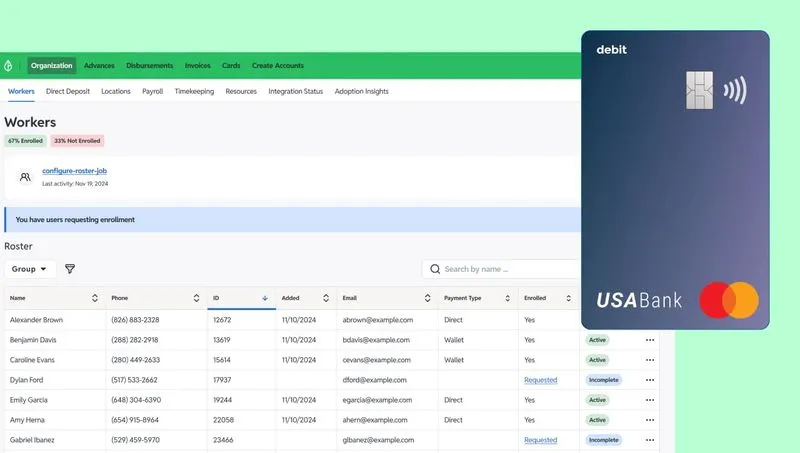This screenshot has width=800, height=453.
Task: Sort the roster by Email column
Action: click(x=427, y=298)
